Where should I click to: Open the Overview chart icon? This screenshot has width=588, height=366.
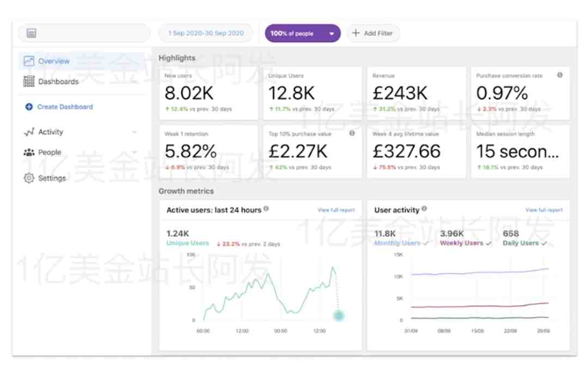[x=29, y=61]
